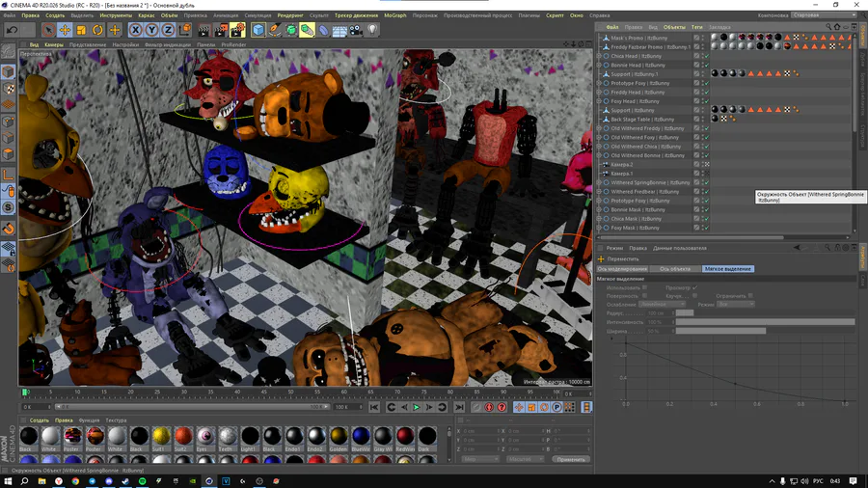Open object manager Теги menu

696,27
